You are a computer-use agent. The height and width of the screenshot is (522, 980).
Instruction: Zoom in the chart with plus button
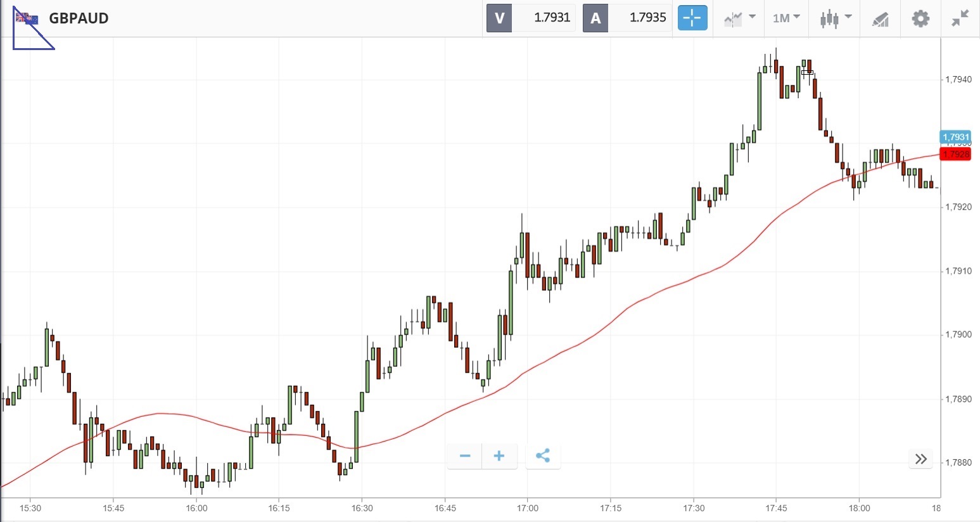pos(499,456)
